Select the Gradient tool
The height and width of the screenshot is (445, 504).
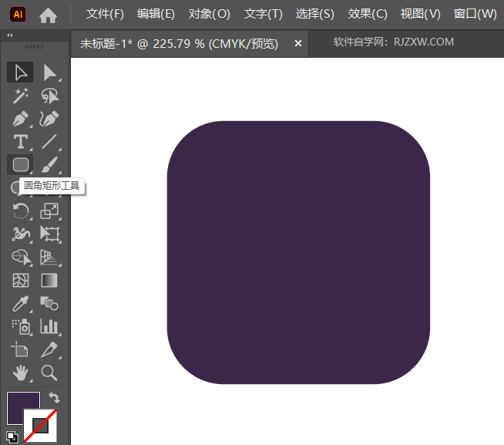coord(49,280)
